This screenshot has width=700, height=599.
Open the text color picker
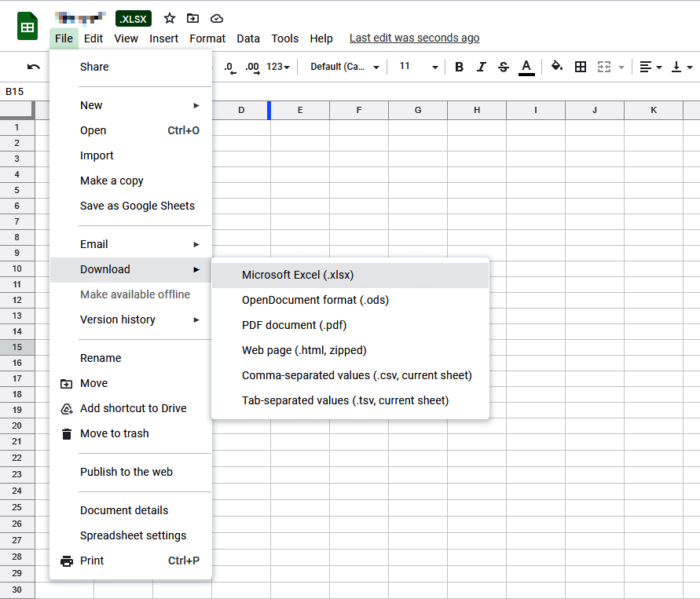point(526,67)
